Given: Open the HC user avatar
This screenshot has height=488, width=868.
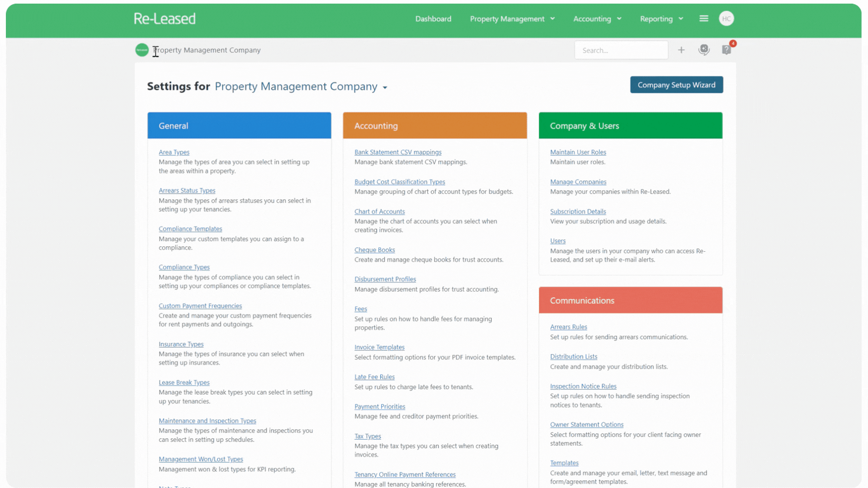Looking at the screenshot, I should [x=726, y=19].
